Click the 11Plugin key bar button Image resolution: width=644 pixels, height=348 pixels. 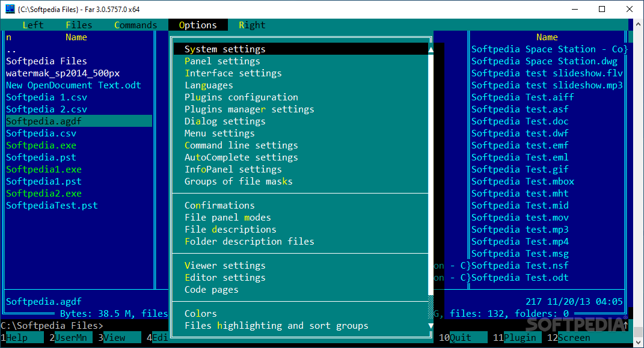(517, 338)
